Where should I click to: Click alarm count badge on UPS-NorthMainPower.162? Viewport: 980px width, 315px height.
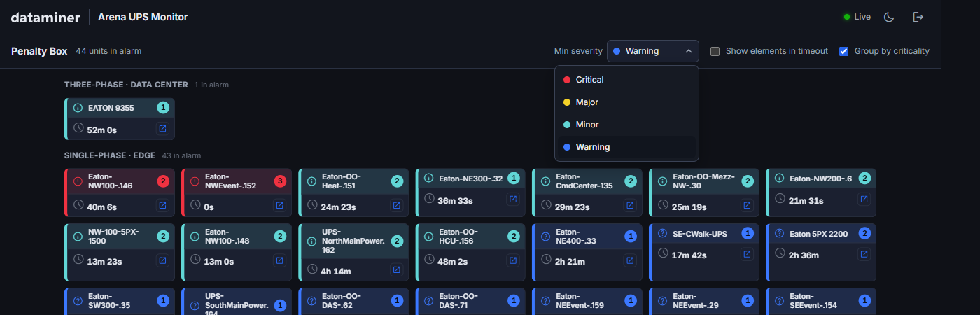coord(397,241)
